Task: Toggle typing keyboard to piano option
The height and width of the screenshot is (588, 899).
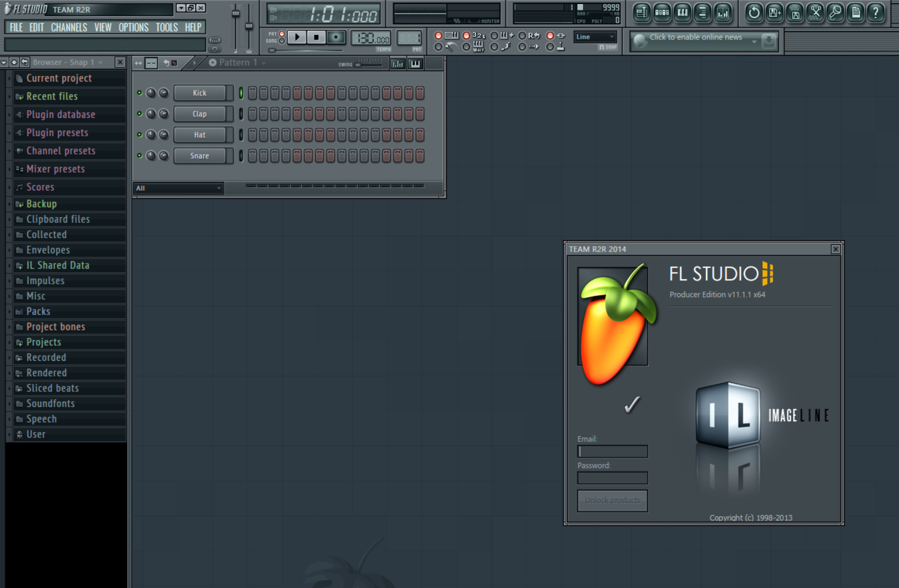Action: (x=438, y=35)
